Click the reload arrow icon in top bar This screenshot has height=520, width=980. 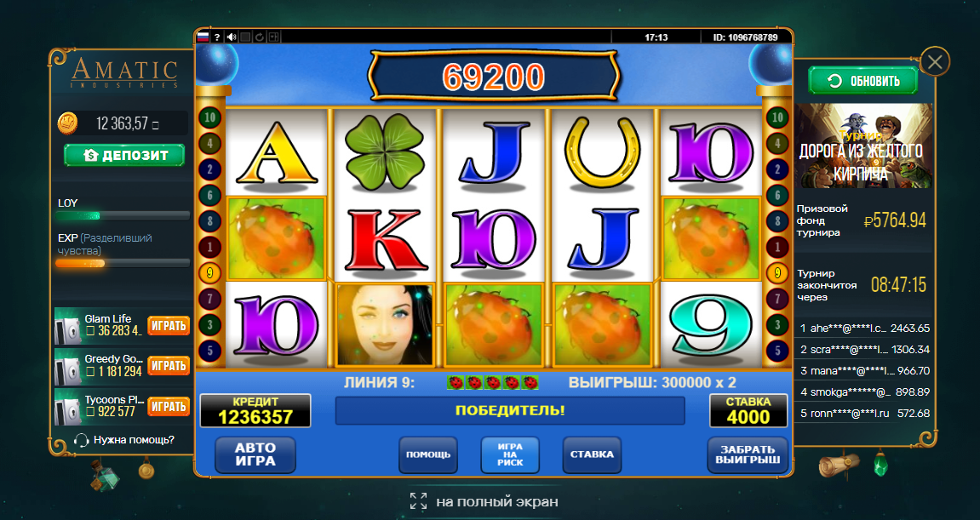coord(260,37)
